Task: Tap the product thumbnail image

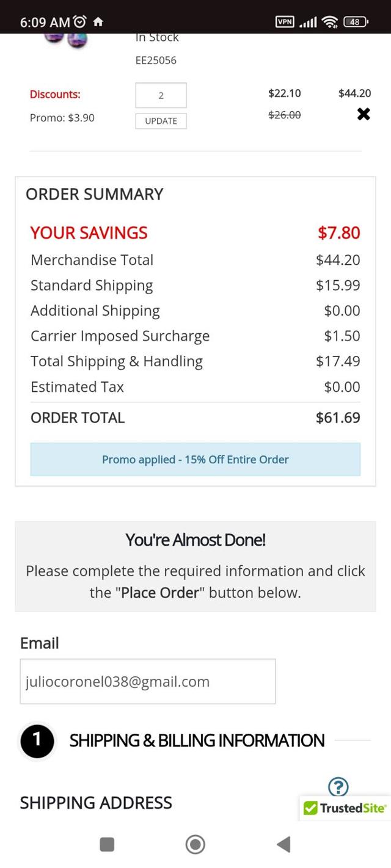Action: [x=65, y=40]
